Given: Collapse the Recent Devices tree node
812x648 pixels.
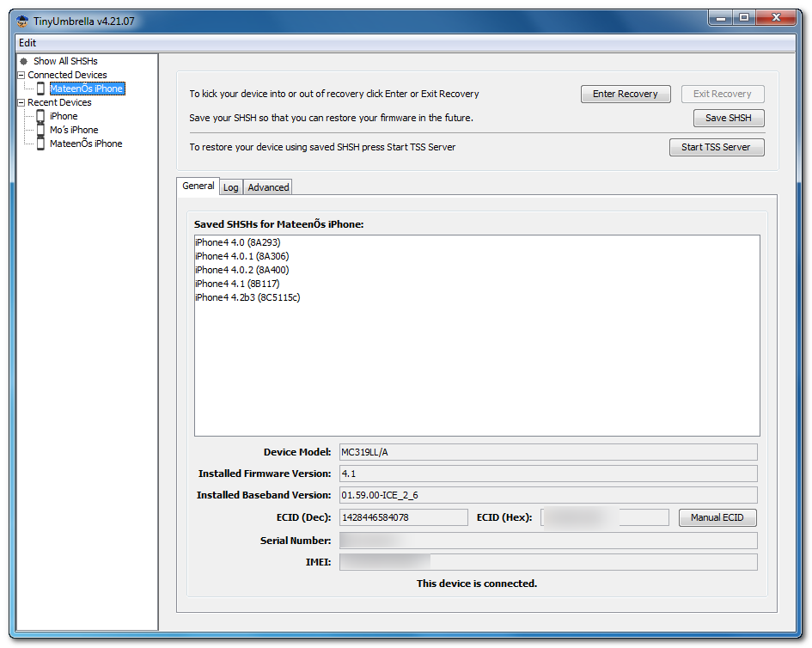Looking at the screenshot, I should [x=21, y=102].
